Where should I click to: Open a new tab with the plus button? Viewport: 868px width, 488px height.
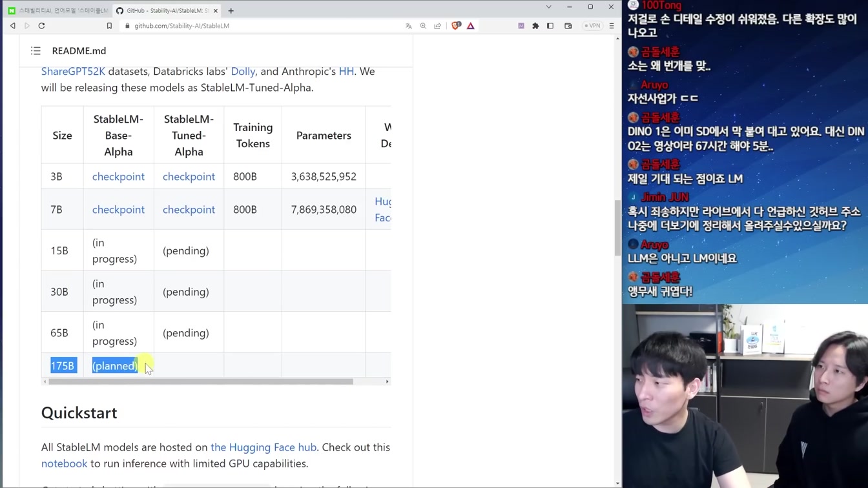pyautogui.click(x=231, y=10)
